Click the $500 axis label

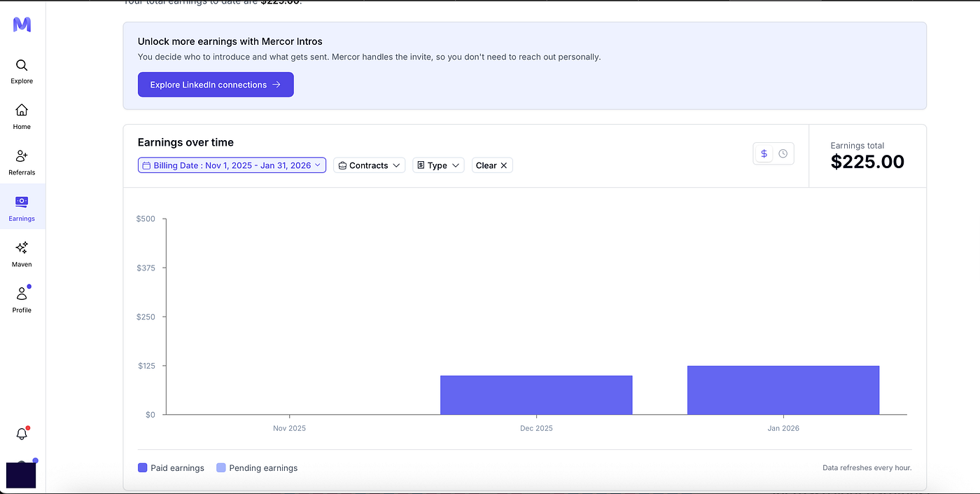tap(146, 219)
